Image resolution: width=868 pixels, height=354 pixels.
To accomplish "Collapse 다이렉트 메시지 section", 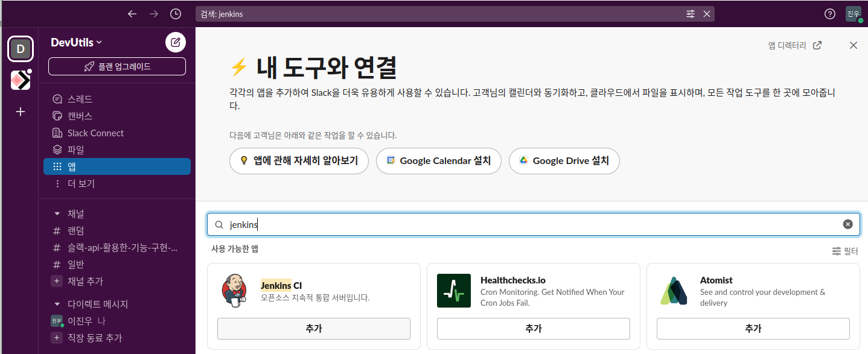I will [57, 304].
